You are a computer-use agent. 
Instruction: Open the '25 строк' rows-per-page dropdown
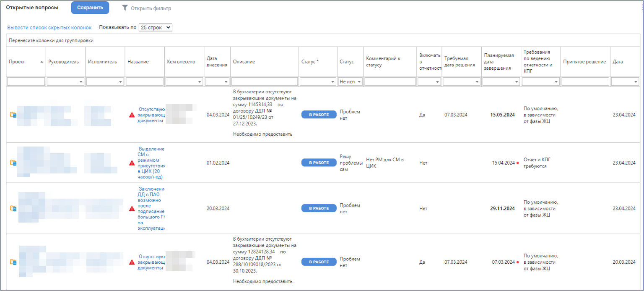(x=155, y=27)
